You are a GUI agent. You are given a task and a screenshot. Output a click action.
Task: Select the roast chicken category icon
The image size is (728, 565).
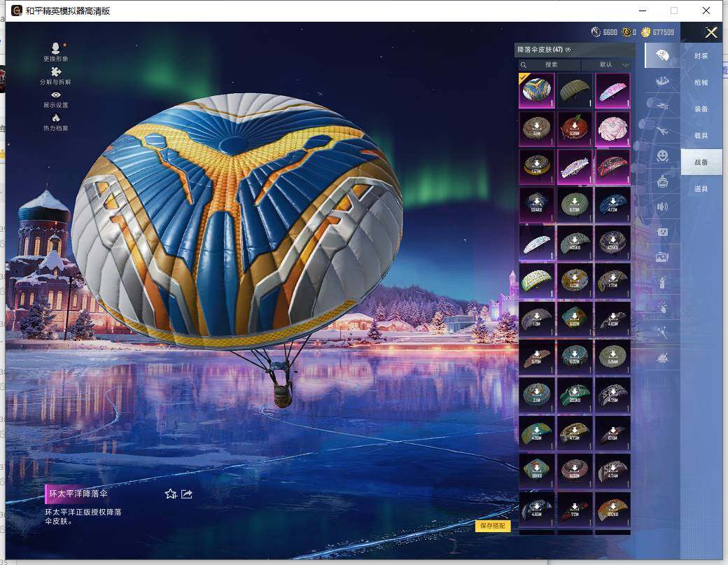pyautogui.click(x=662, y=358)
